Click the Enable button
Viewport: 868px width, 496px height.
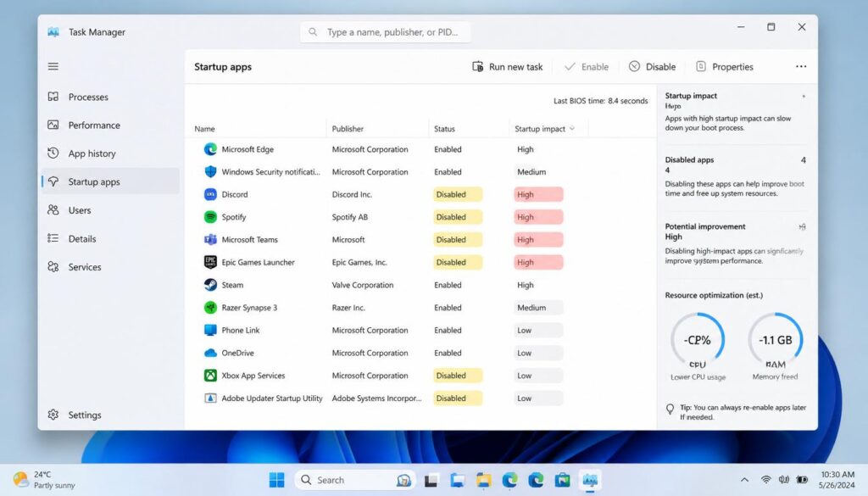[587, 66]
